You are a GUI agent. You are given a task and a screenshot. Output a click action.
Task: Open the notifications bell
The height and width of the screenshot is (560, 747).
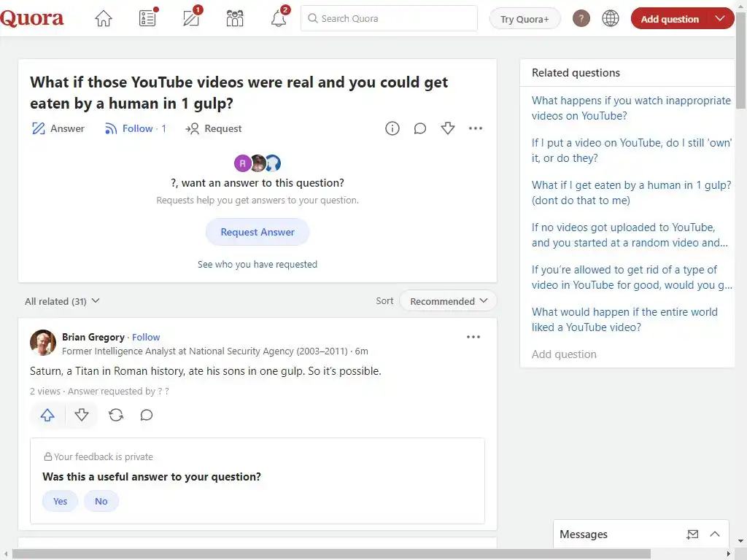point(279,18)
